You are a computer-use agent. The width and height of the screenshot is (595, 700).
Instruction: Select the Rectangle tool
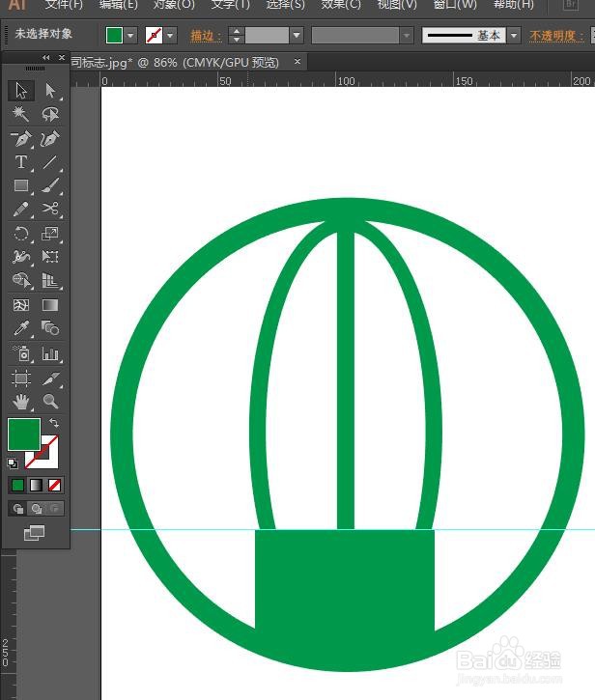tap(21, 185)
